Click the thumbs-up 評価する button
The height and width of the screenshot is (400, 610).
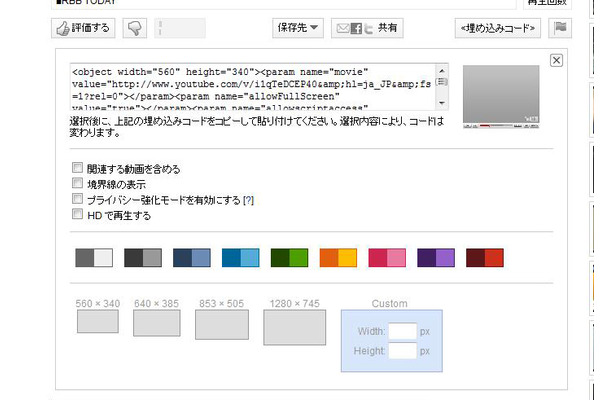(83, 28)
